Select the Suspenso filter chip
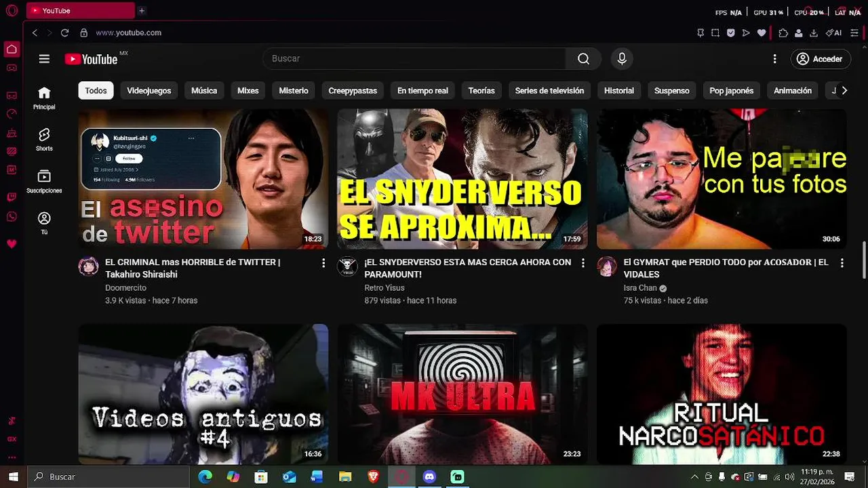 point(671,90)
